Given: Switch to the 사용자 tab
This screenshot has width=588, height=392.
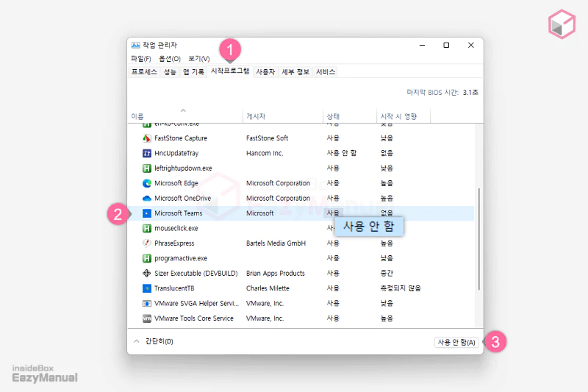Looking at the screenshot, I should tap(265, 72).
